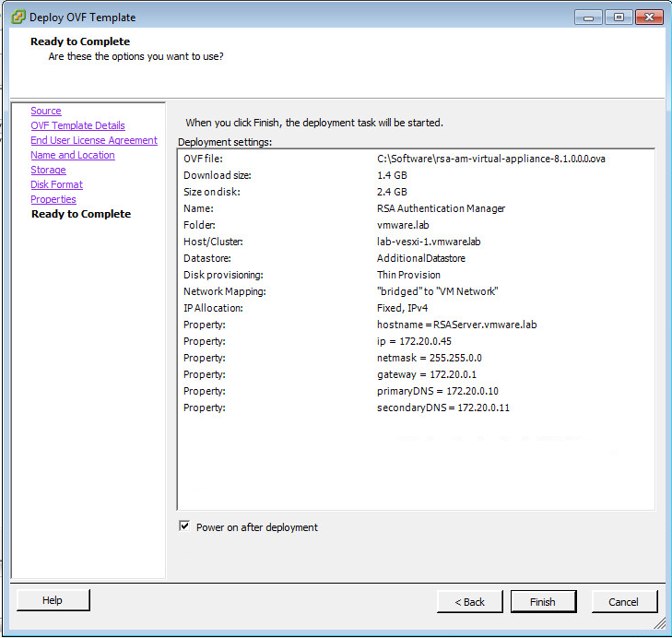Screen dimensions: 672x638
Task: Open End User License Agreement step
Action: (94, 140)
